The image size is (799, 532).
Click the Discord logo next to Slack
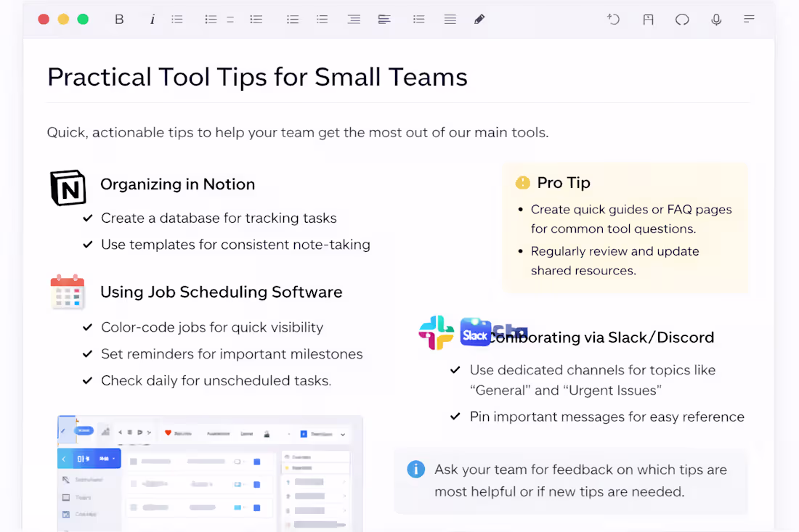point(511,332)
